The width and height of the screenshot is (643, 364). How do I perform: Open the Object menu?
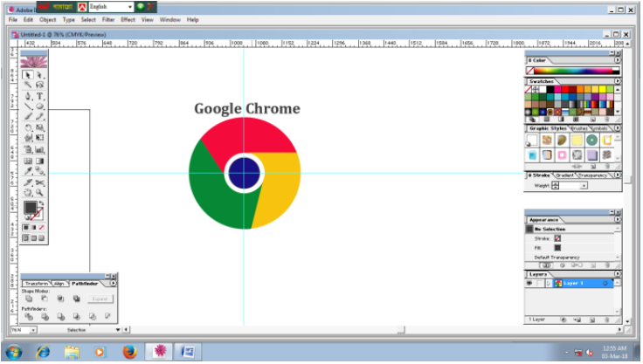click(x=47, y=20)
